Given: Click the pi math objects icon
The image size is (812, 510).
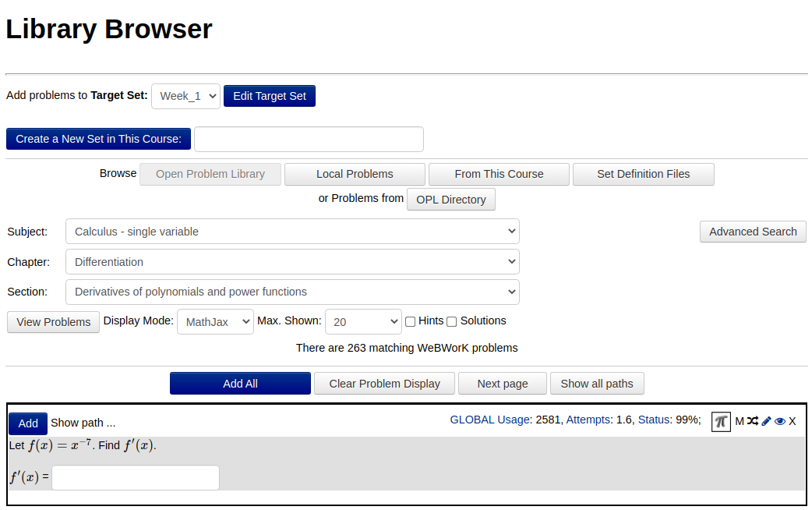Looking at the screenshot, I should (x=721, y=421).
